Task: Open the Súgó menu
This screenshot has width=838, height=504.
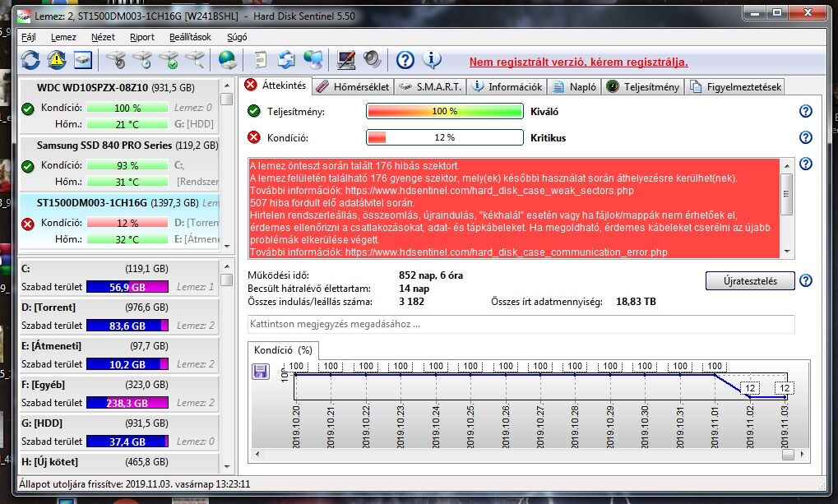Action: pyautogui.click(x=237, y=37)
